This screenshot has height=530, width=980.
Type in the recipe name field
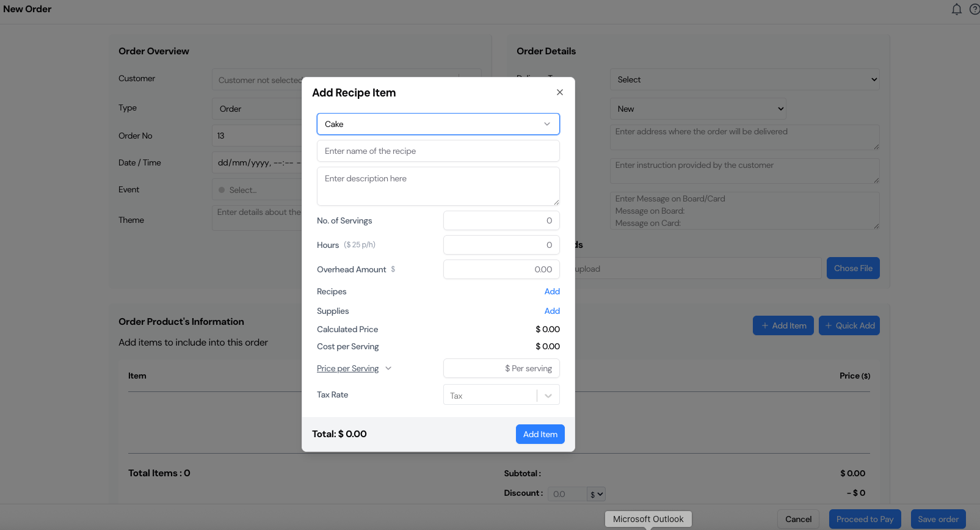pyautogui.click(x=438, y=151)
